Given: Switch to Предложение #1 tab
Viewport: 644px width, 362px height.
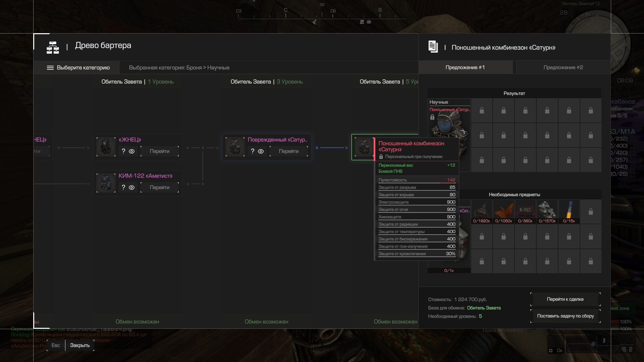Looking at the screenshot, I should [x=465, y=67].
